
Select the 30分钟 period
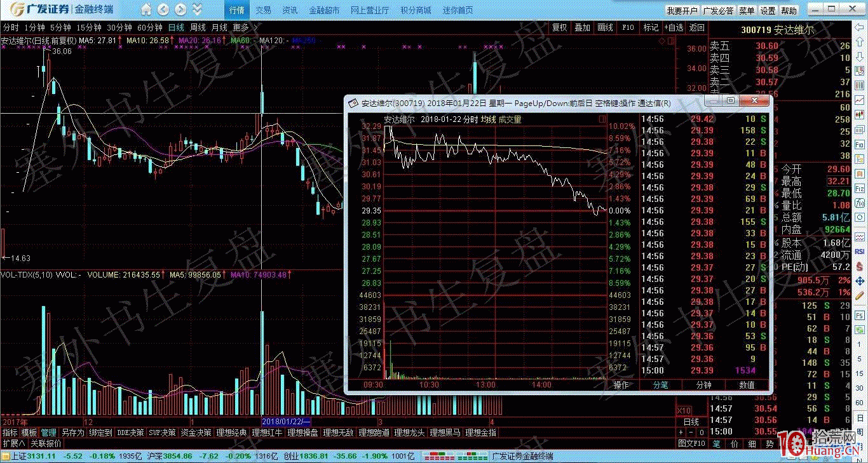[119, 28]
